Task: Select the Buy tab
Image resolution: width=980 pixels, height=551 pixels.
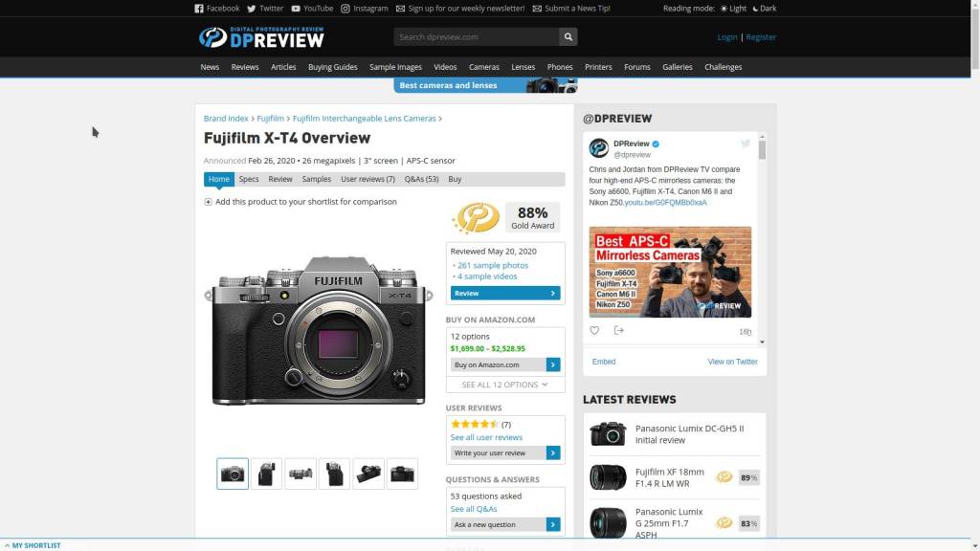Action: pyautogui.click(x=455, y=179)
